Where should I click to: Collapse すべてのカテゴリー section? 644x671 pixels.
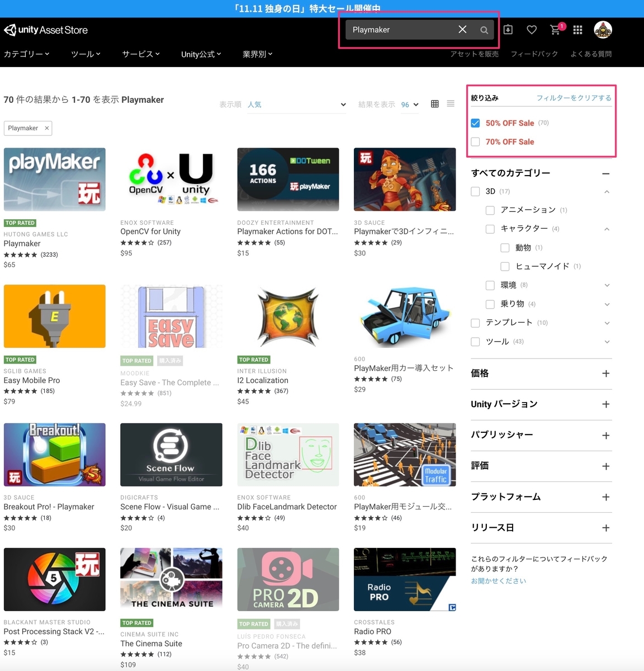click(606, 174)
